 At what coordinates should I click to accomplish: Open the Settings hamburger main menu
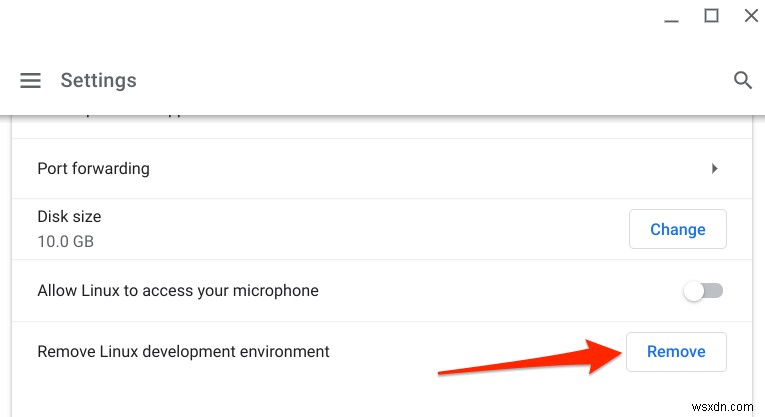[x=31, y=81]
